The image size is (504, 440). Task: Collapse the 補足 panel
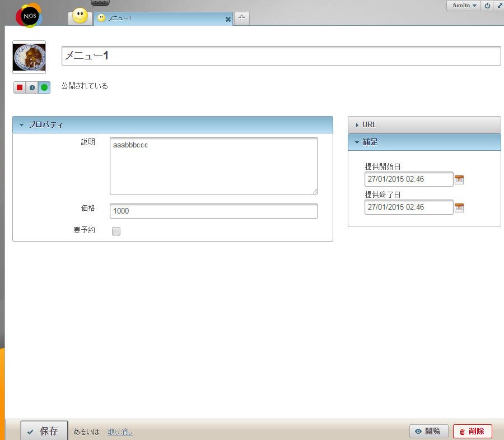424,142
